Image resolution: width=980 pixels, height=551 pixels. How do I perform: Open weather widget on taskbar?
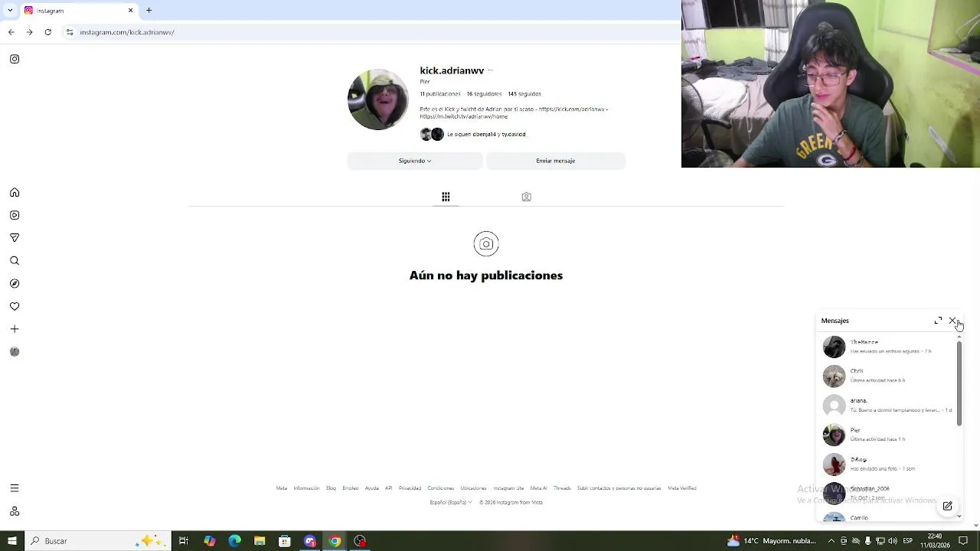click(772, 541)
